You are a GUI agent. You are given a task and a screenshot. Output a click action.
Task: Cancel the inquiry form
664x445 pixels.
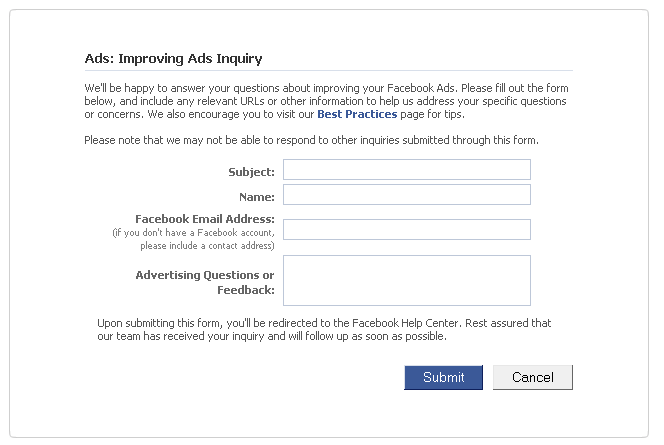tap(533, 377)
